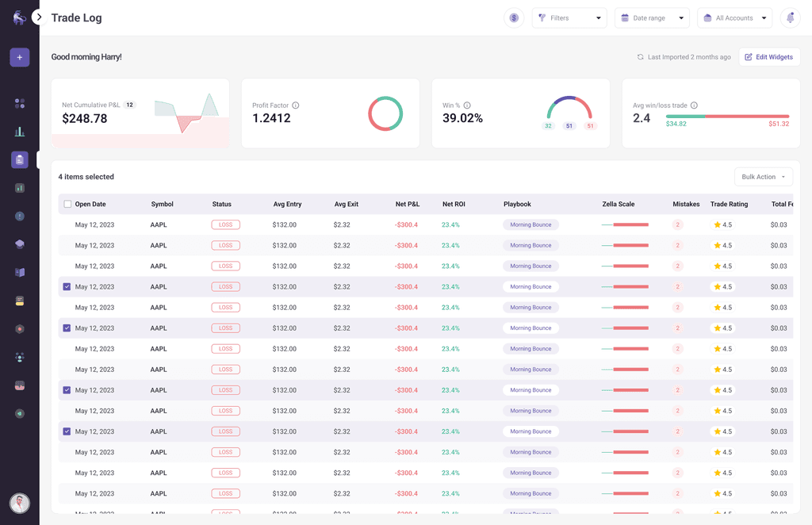Viewport: 812px width, 525px height.
Task: Toggle the dollar currency display button
Action: pos(514,18)
